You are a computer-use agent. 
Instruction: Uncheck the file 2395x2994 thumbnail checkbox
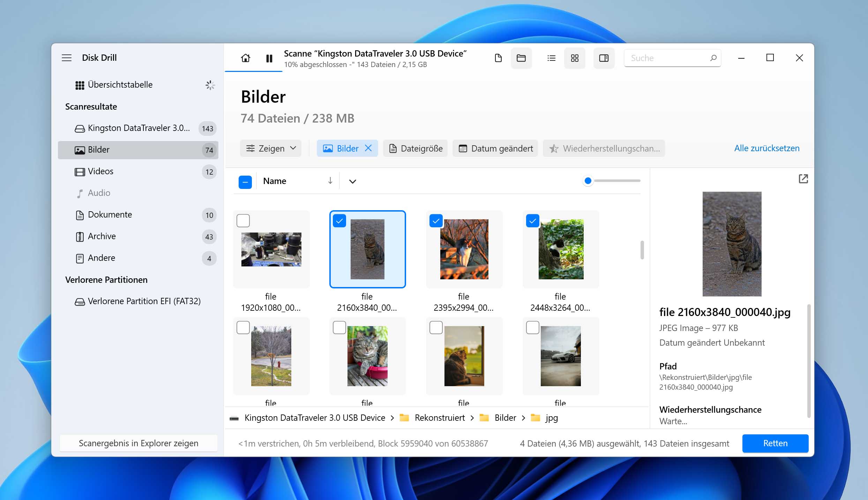[436, 221]
